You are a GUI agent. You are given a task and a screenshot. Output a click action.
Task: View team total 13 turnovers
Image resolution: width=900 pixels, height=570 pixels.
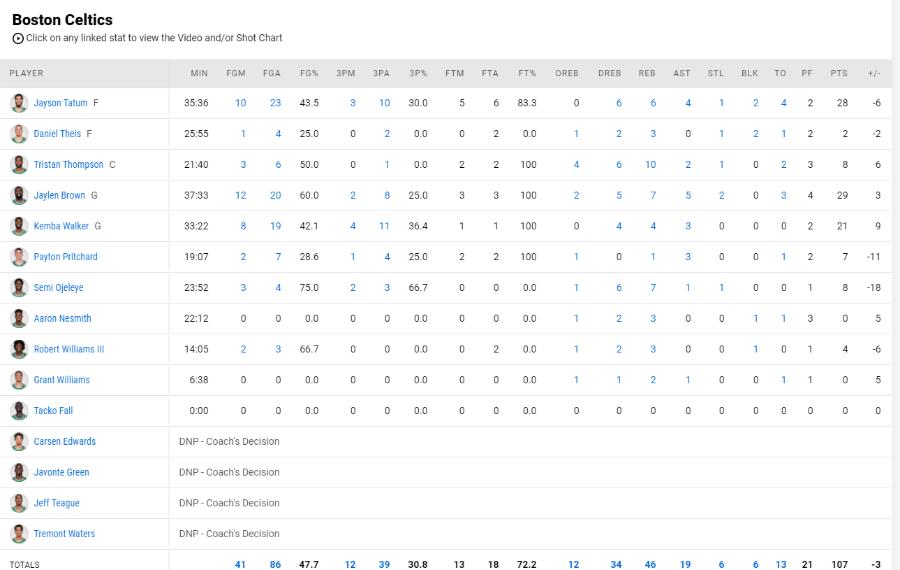(781, 565)
